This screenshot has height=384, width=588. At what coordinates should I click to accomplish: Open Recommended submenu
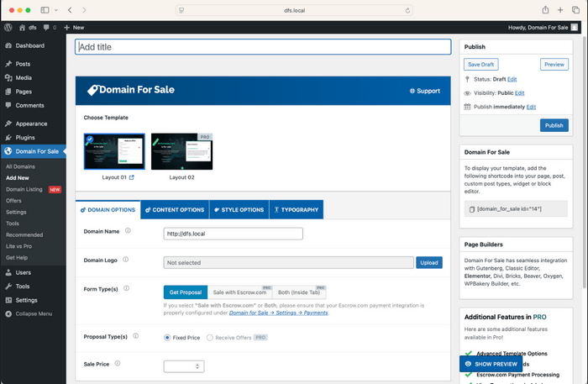click(24, 234)
